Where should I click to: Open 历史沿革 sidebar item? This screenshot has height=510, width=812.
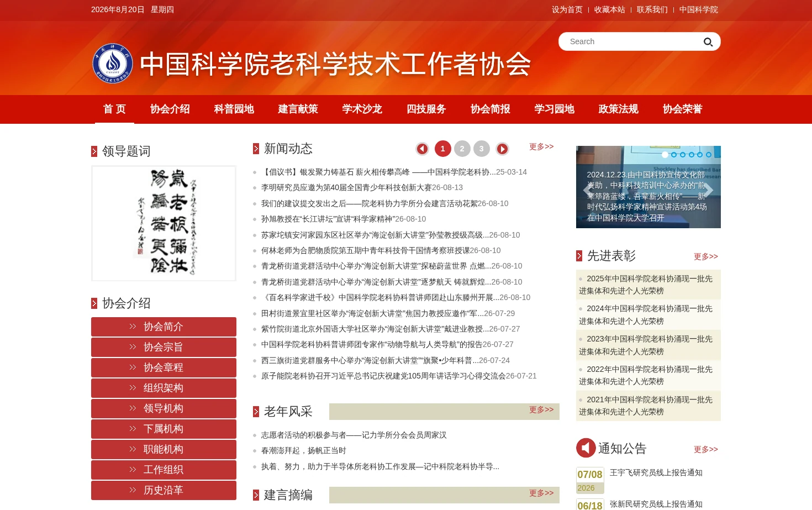tap(164, 490)
